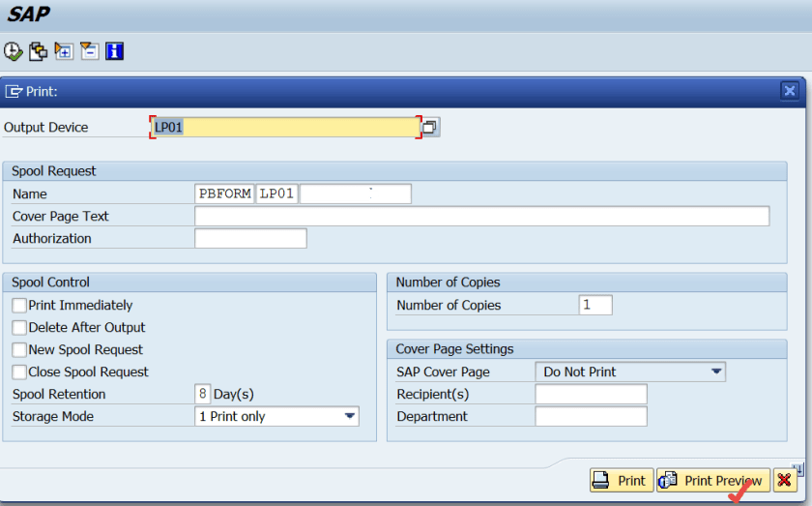Click the red X cancel button
This screenshot has width=812, height=506.
(x=785, y=481)
